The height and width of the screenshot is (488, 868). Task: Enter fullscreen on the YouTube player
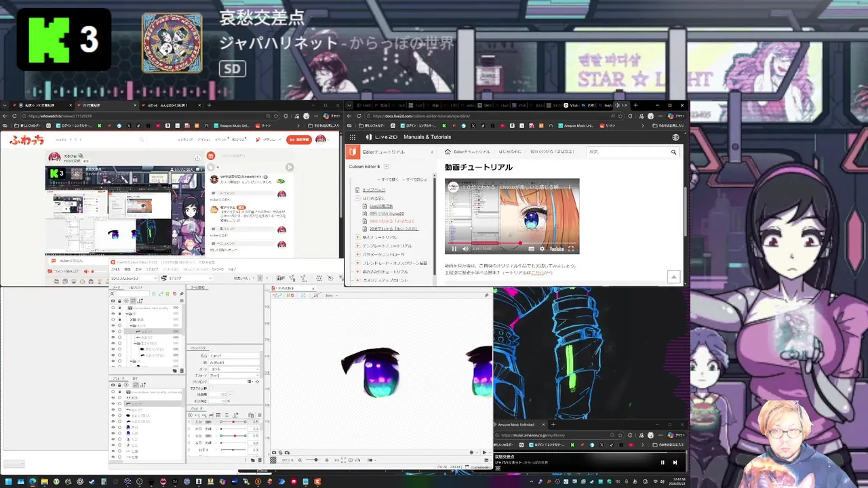571,249
